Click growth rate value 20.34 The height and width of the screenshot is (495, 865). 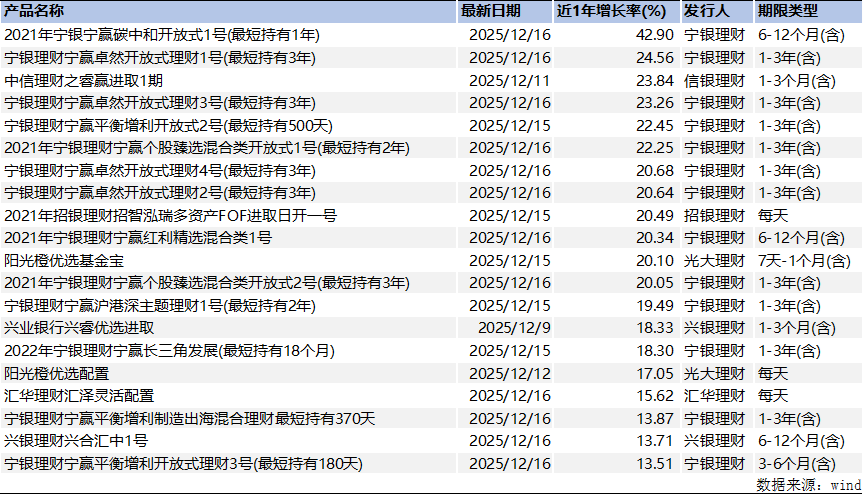[655, 238]
